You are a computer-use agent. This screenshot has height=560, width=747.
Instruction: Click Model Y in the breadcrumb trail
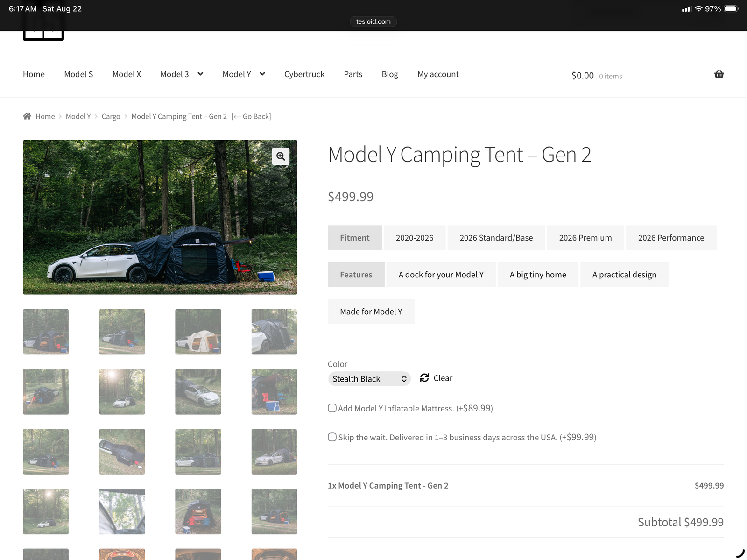(78, 116)
